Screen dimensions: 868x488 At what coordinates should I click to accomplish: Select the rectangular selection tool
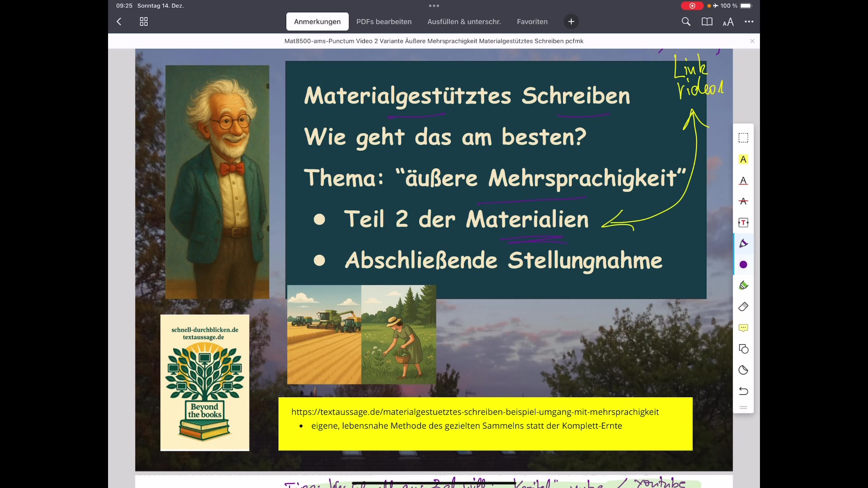click(743, 137)
